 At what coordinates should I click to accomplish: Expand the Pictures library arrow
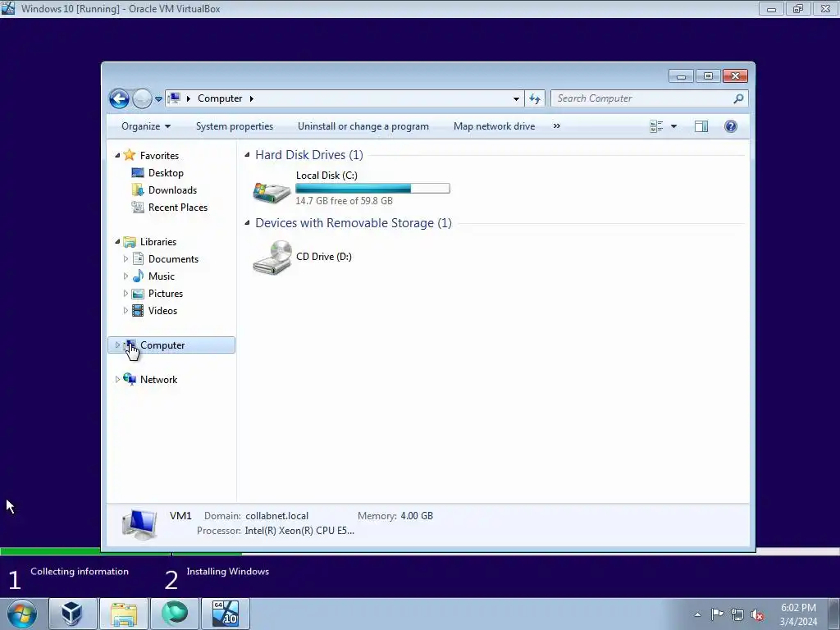pos(126,294)
